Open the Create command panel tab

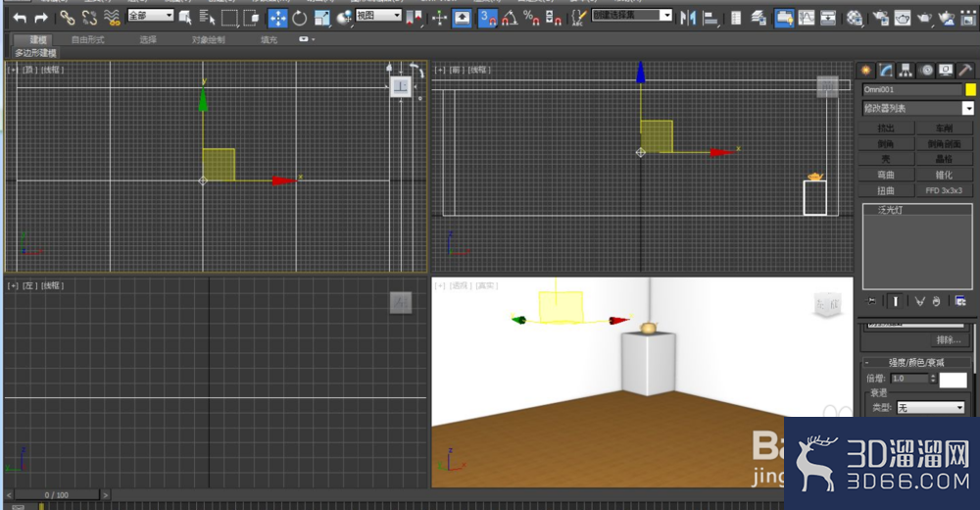[865, 70]
